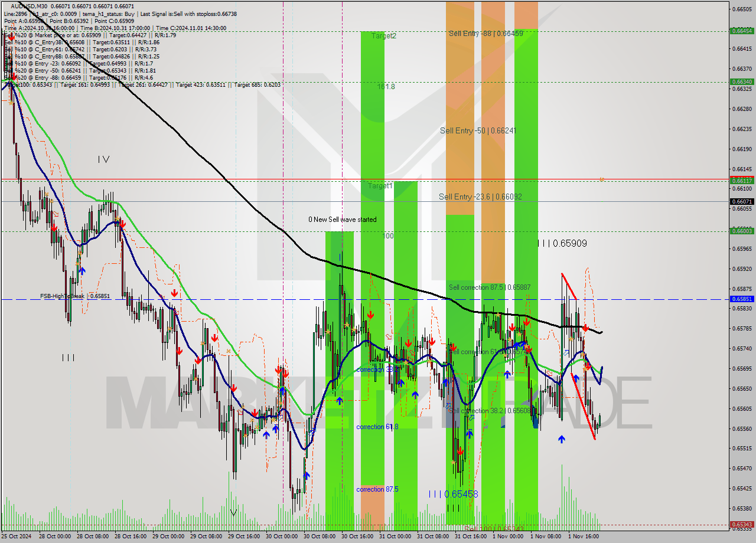756x543 pixels.
Task: Click the blue 'correction 61.8' label
Action: 377,427
